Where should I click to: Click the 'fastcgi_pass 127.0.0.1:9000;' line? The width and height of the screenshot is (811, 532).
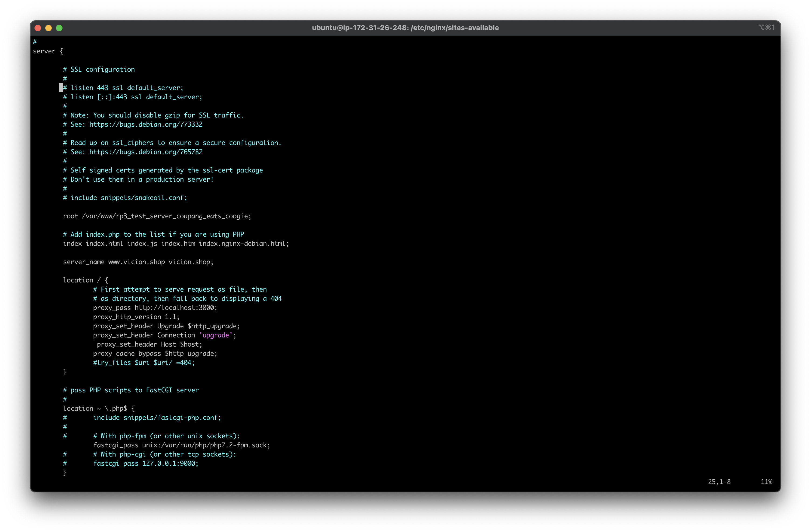tap(146, 464)
